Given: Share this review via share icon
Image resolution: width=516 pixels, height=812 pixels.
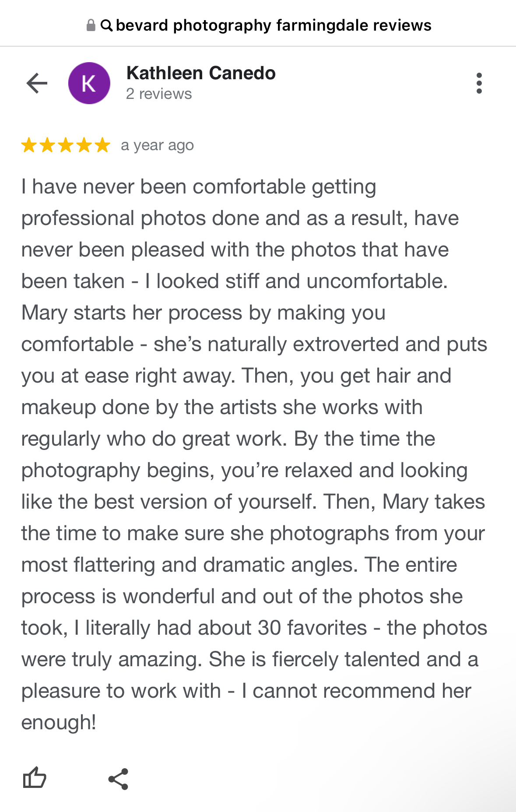Looking at the screenshot, I should pos(118,779).
